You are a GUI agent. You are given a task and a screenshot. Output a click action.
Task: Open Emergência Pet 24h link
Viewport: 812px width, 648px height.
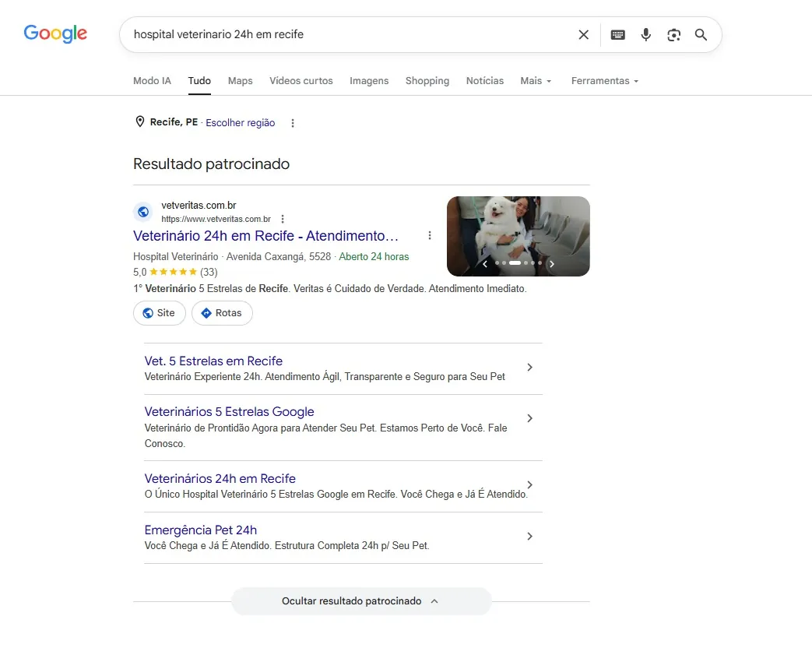click(x=200, y=530)
